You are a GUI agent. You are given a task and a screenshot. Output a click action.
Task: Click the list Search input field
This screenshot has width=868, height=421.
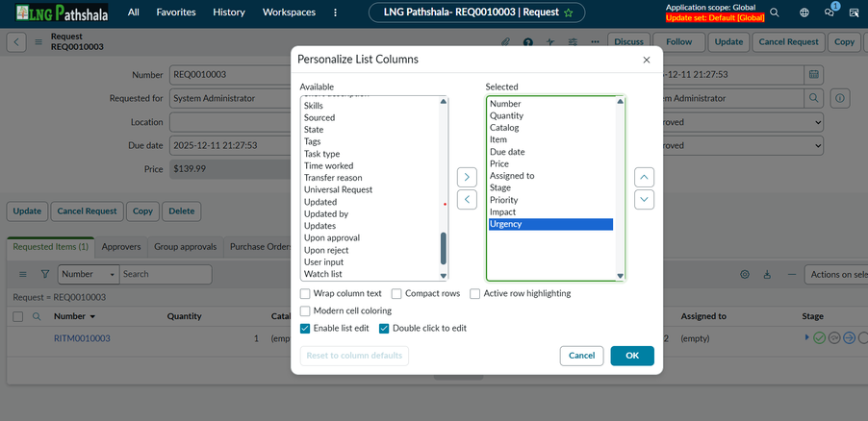coord(166,274)
